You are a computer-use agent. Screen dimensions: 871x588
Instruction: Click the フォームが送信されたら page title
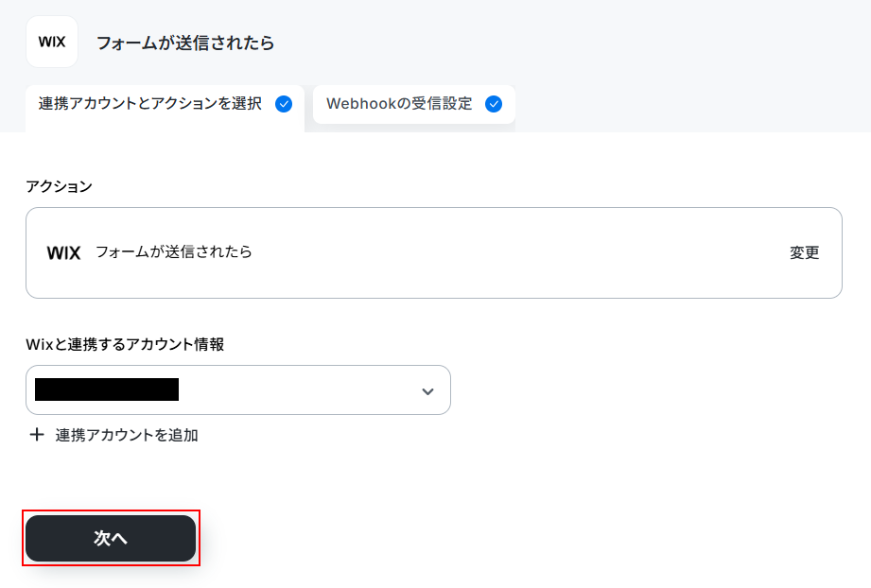point(185,43)
